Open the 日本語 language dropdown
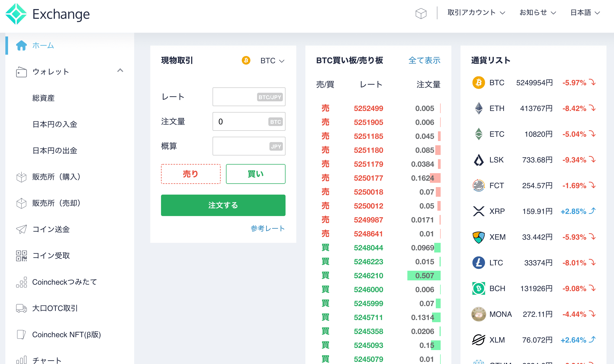 (x=585, y=13)
